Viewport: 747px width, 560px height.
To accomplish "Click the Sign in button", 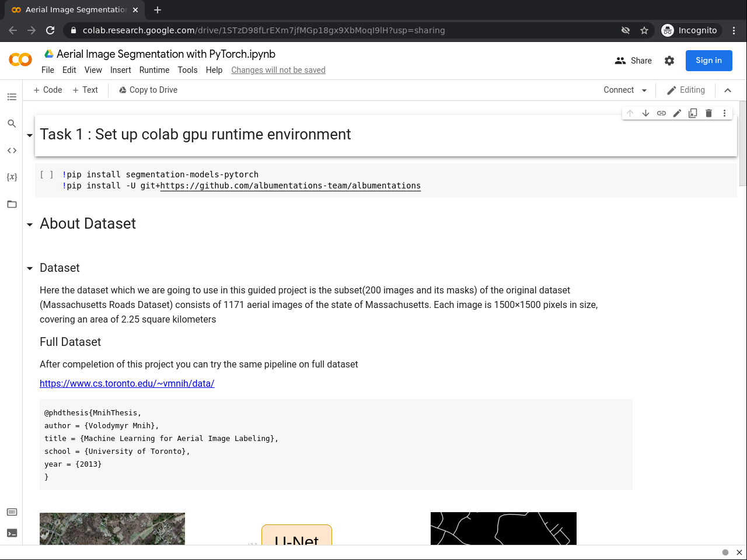I will [708, 61].
